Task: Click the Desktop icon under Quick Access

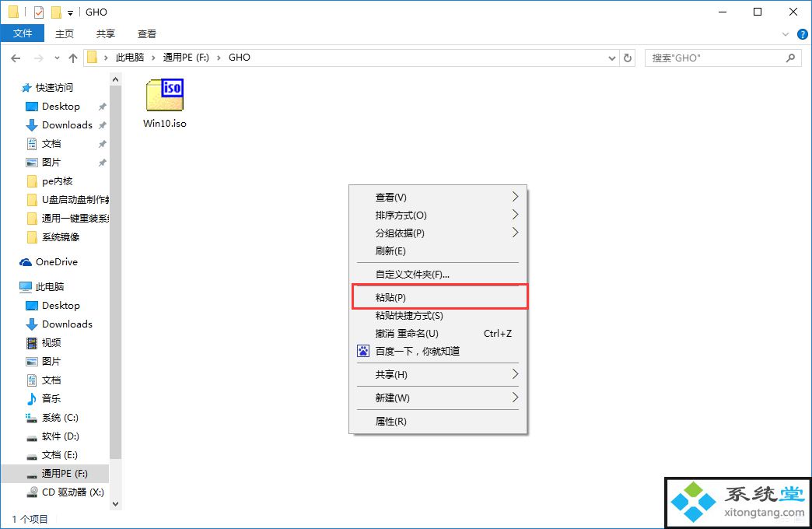Action: click(32, 107)
